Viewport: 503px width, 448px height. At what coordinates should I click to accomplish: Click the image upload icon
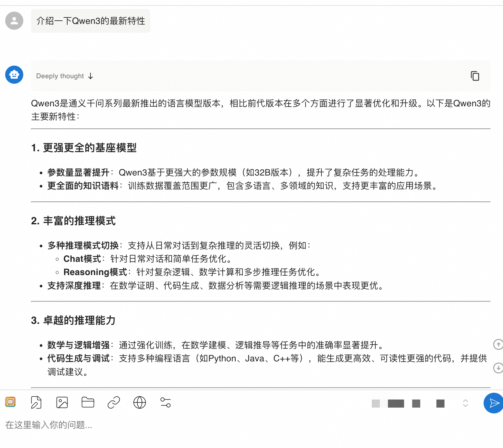pyautogui.click(x=62, y=402)
